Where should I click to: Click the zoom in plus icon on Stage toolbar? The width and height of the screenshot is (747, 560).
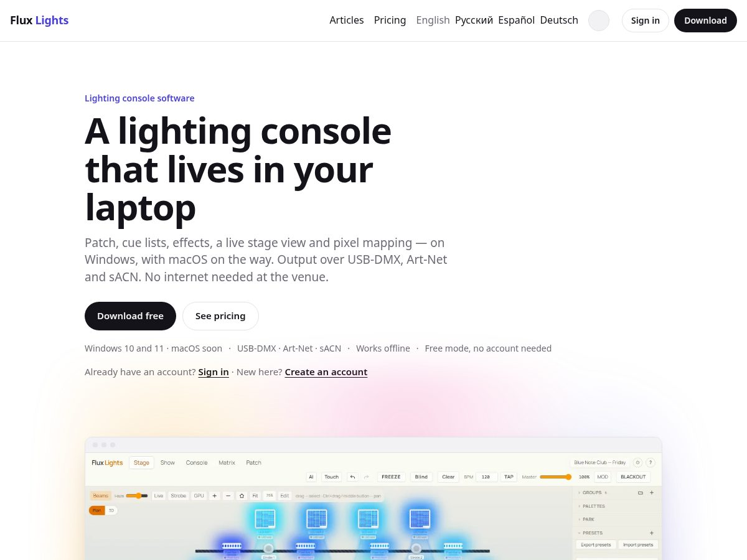(215, 496)
